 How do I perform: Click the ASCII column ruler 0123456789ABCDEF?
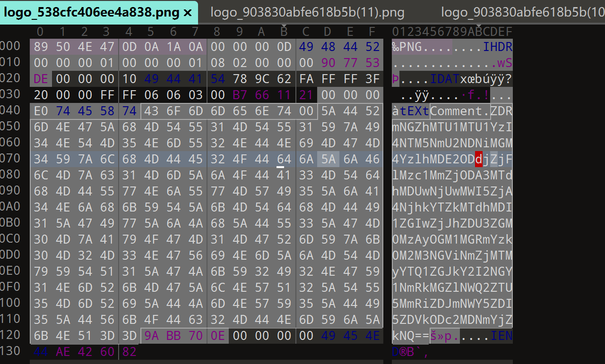pyautogui.click(x=452, y=32)
